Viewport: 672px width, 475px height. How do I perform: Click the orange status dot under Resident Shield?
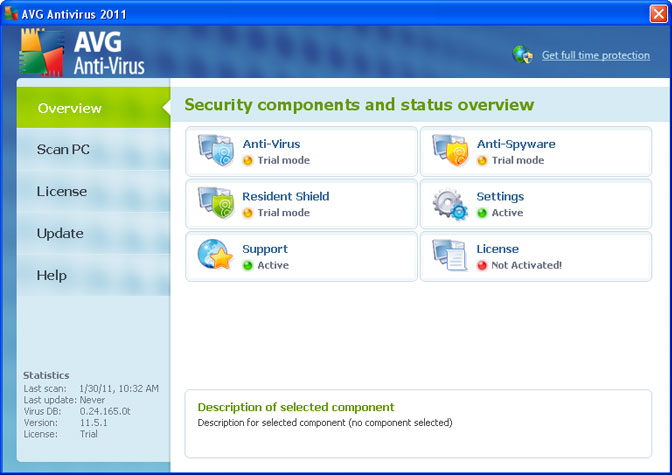(x=248, y=213)
